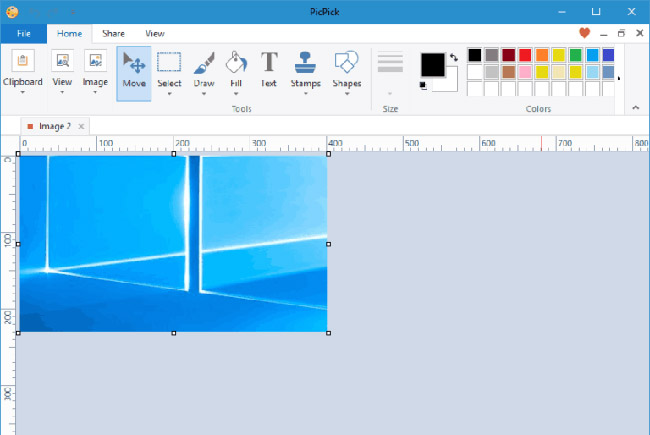Click the top-left canvas resize handle
The width and height of the screenshot is (650, 435).
click(18, 154)
